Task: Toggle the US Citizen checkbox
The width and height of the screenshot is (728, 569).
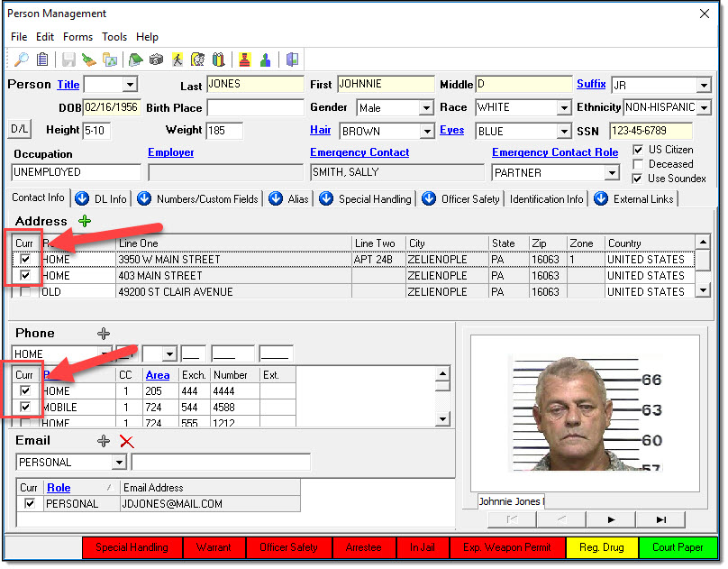Action: click(x=638, y=150)
